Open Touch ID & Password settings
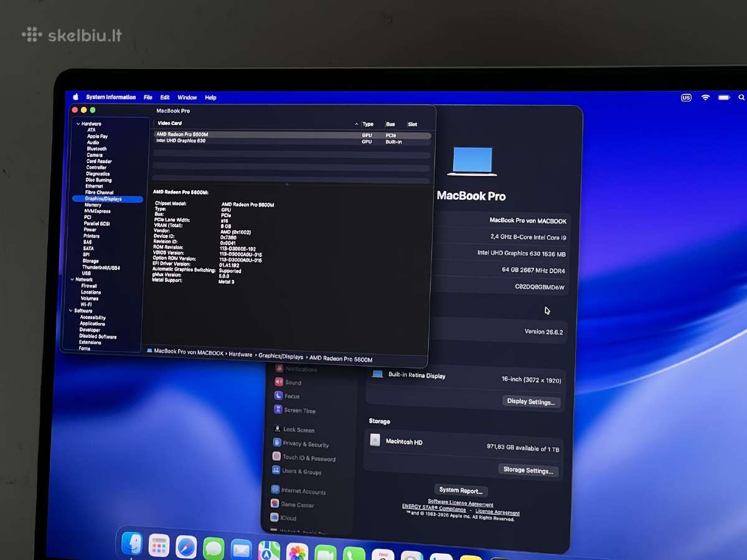747x560 pixels. click(304, 457)
